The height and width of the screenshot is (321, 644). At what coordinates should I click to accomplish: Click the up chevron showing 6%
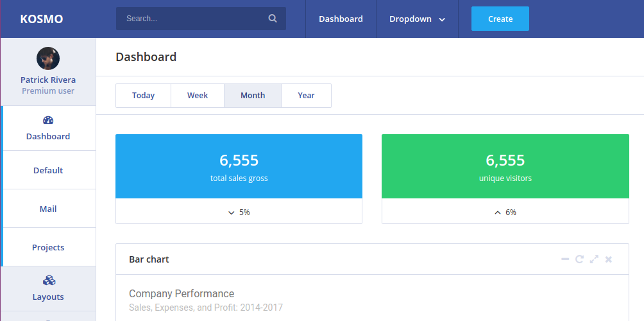[498, 213]
